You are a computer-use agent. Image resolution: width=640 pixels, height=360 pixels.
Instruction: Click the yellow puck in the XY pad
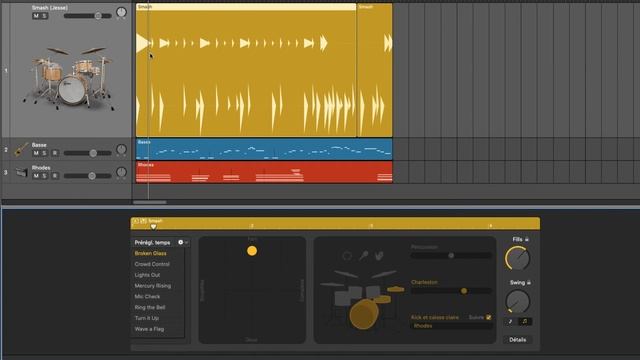tap(252, 251)
